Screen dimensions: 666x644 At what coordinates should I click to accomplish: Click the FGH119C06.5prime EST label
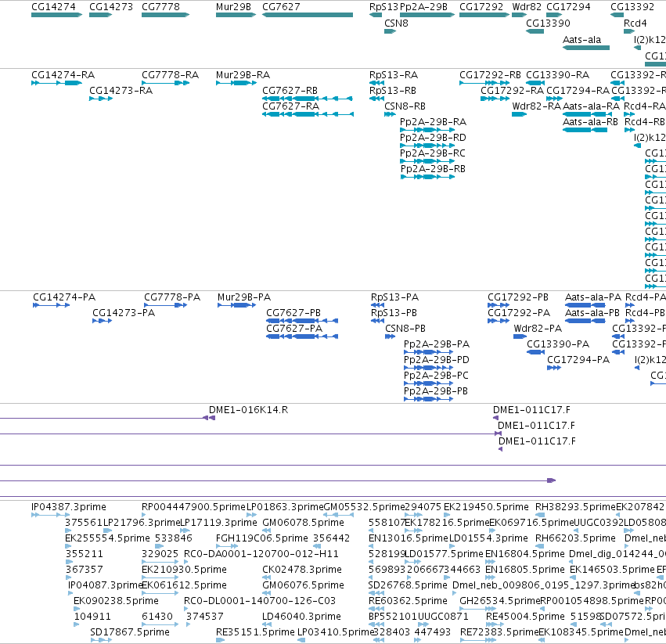coord(262,538)
